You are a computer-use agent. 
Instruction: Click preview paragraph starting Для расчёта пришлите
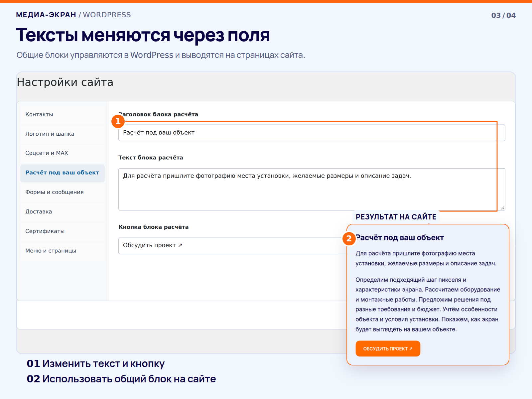click(x=426, y=258)
